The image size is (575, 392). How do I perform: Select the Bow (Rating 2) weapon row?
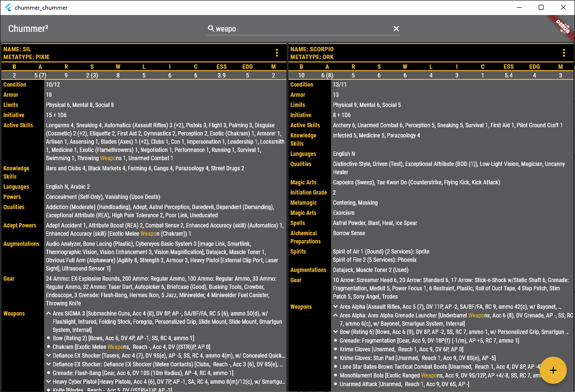[123, 338]
